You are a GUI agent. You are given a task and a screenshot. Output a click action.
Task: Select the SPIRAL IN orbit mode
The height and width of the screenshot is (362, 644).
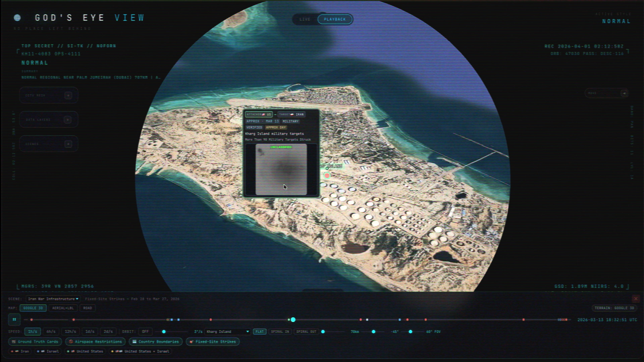tap(280, 331)
